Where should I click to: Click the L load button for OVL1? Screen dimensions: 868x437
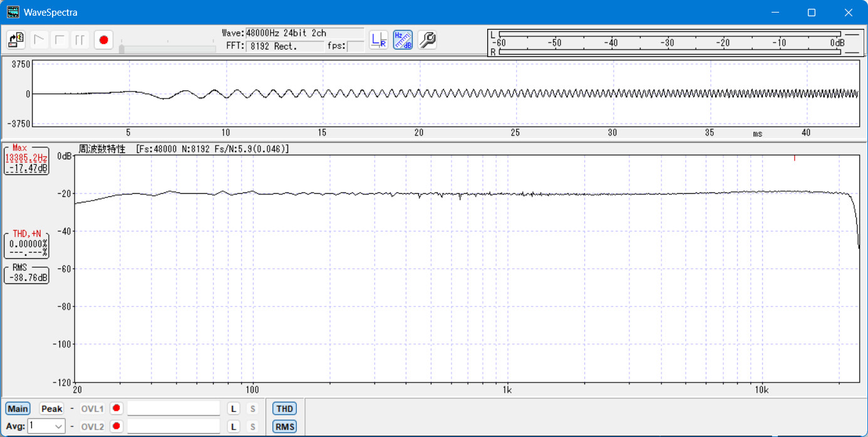click(233, 409)
